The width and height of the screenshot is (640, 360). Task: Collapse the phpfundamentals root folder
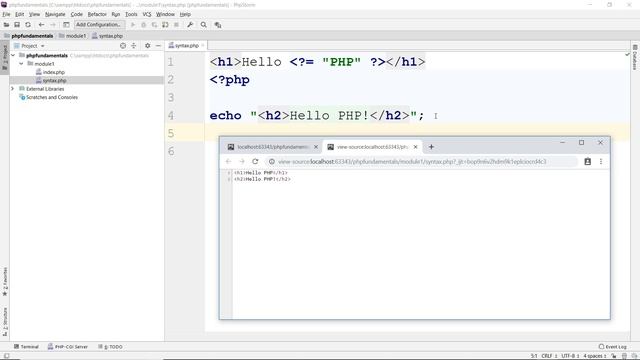coord(13,56)
